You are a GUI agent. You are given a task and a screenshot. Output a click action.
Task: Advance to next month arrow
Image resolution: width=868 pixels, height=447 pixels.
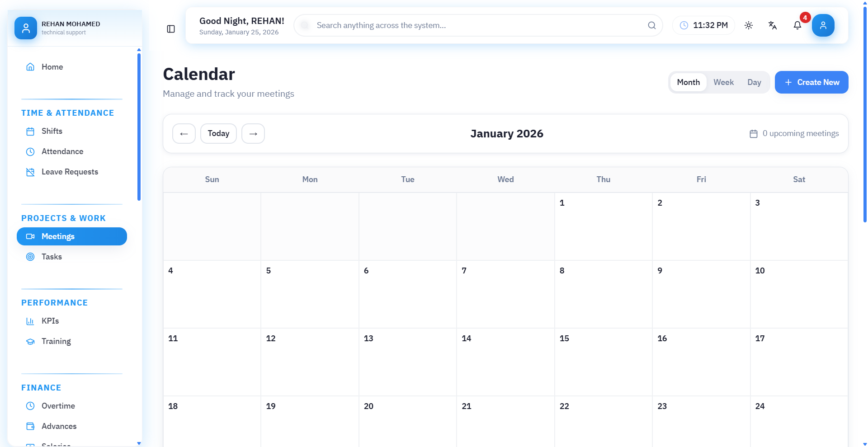253,133
